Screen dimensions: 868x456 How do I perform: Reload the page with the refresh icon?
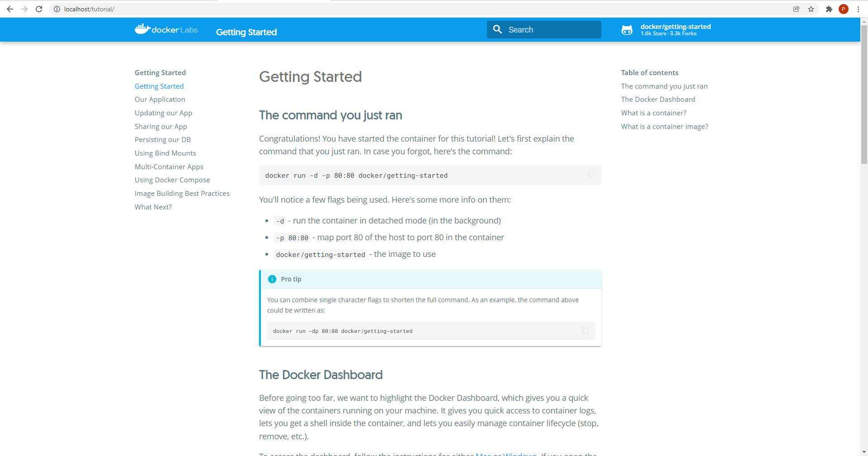click(39, 9)
